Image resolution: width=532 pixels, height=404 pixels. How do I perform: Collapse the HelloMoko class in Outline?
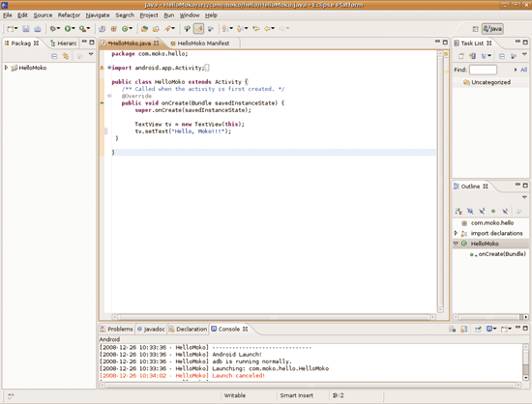(x=456, y=243)
